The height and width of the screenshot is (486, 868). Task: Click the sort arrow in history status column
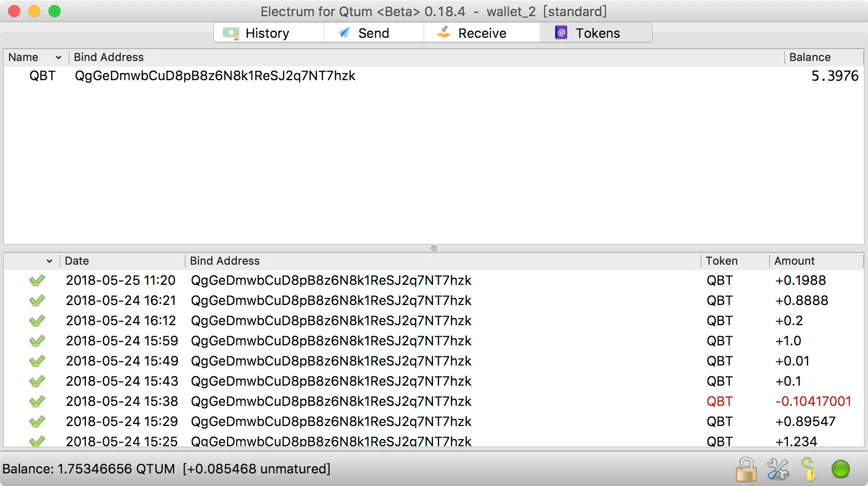pos(49,261)
